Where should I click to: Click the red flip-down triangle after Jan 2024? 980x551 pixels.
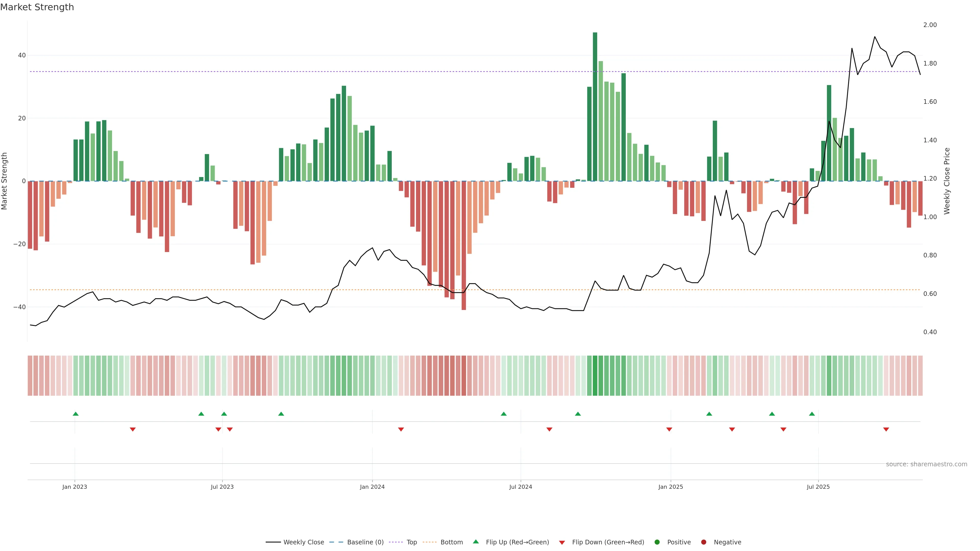coord(401,429)
